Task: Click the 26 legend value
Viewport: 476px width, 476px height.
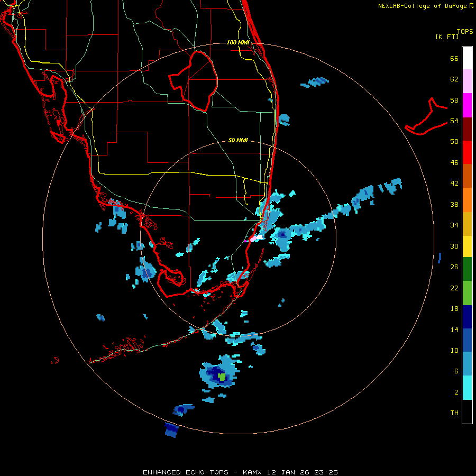Action: click(x=454, y=267)
